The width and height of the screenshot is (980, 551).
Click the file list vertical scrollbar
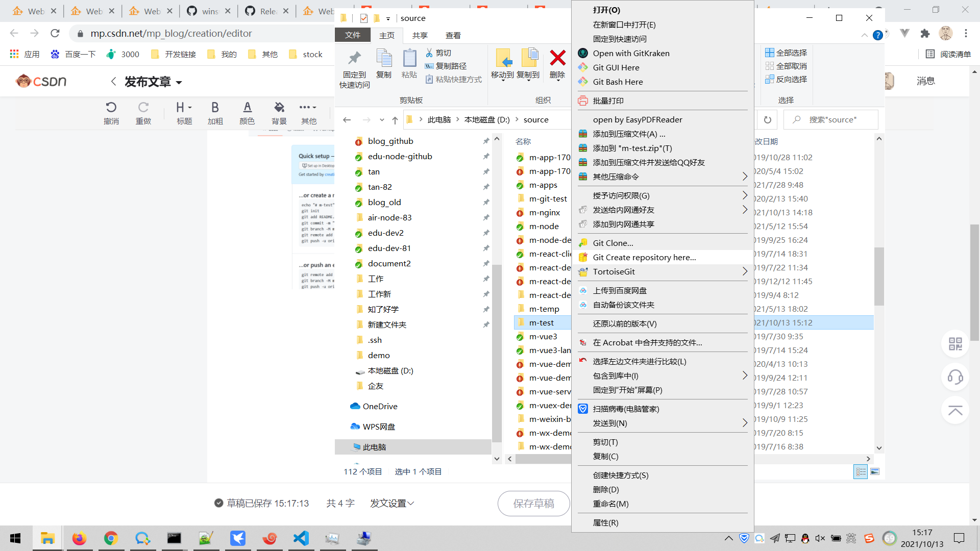click(x=878, y=275)
